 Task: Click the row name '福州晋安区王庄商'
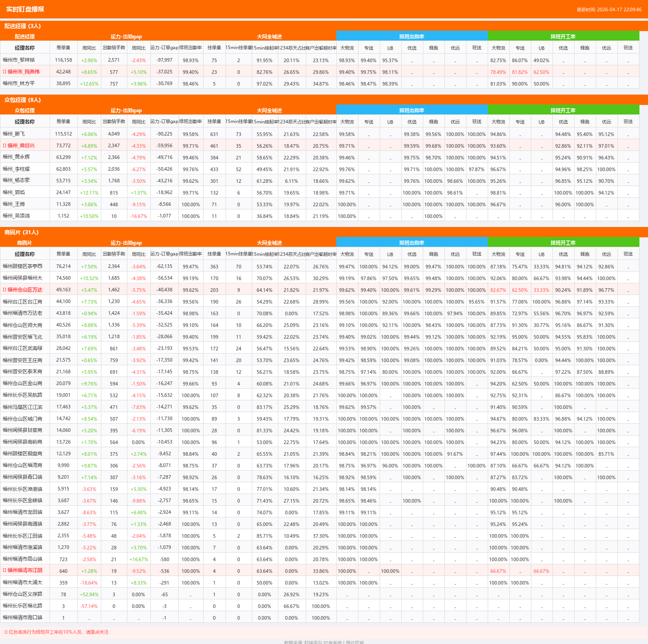(23, 360)
